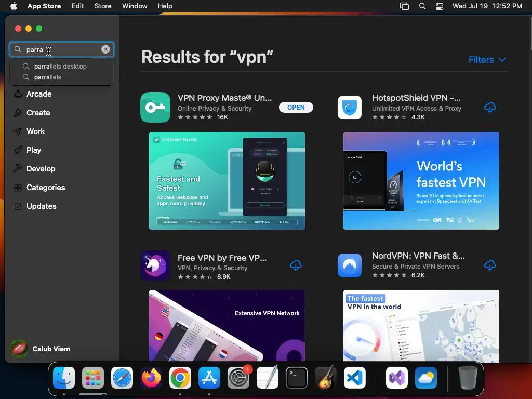Open Spotlight search in menu bar
The height and width of the screenshot is (399, 532).
coord(422,6)
